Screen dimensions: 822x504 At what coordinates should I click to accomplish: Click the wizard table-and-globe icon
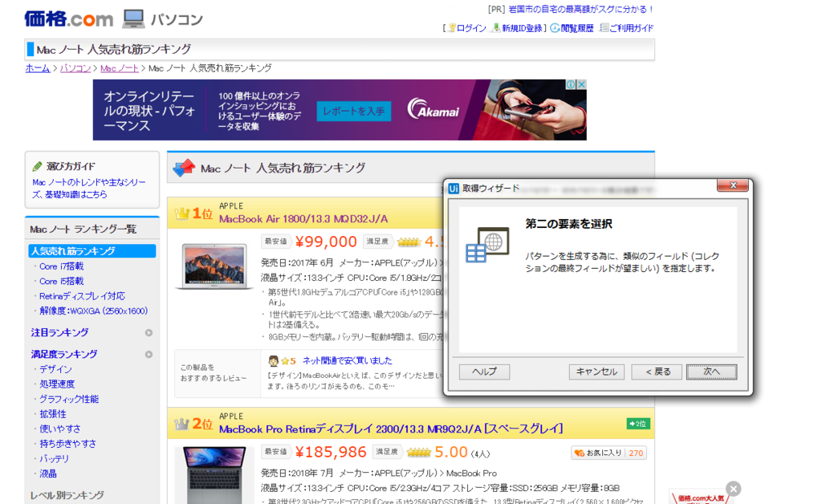pos(487,245)
